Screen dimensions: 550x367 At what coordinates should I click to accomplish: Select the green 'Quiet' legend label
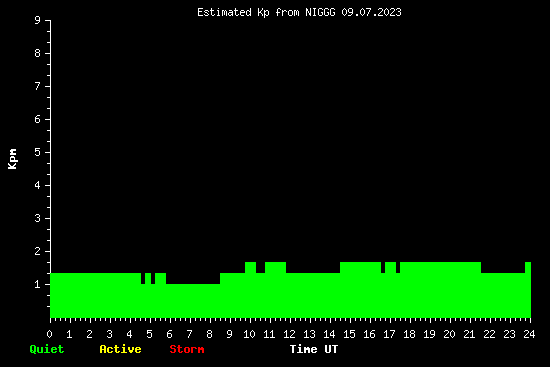click(47, 349)
